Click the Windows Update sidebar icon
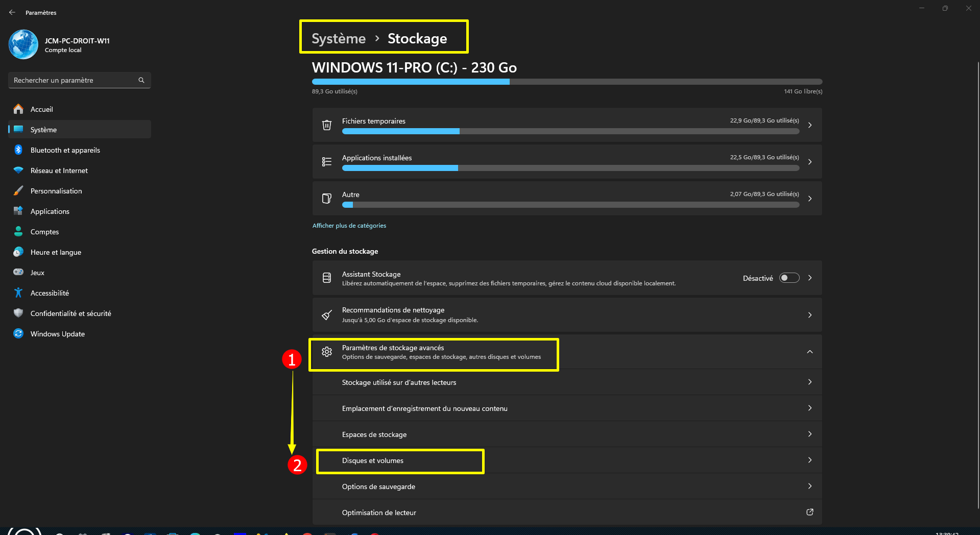The height and width of the screenshot is (535, 980). [18, 334]
